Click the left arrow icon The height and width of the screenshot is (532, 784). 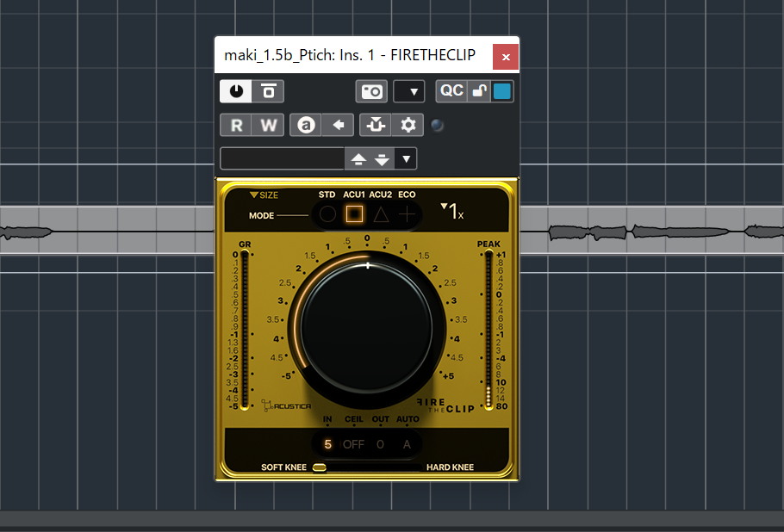tap(338, 125)
